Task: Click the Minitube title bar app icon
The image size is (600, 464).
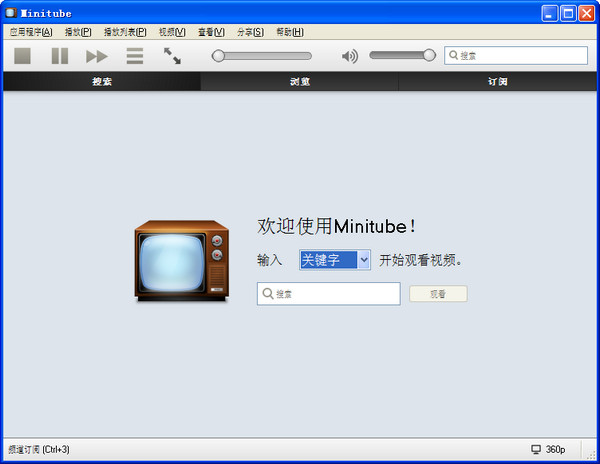Action: click(11, 13)
